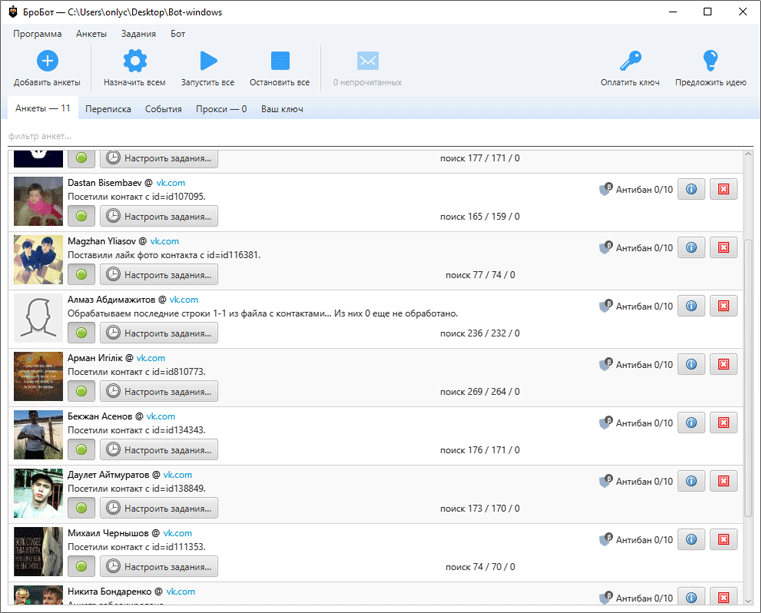Viewport: 761px width, 613px height.
Task: Toggle green status button for Михаил Чернышов
Action: (x=82, y=566)
